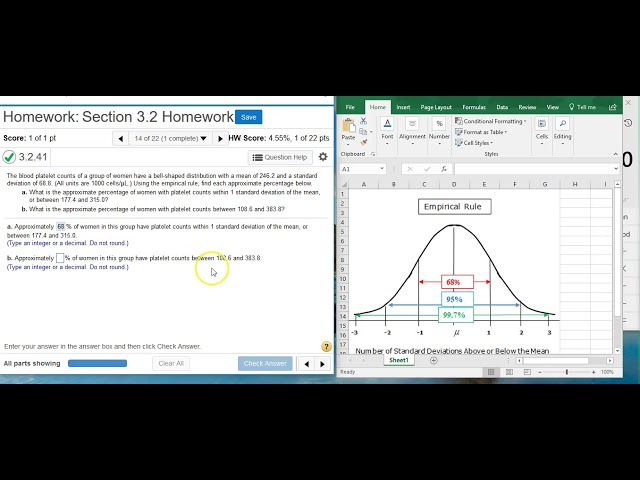This screenshot has width=640, height=480.
Task: Switch to the Insert ribbon tab
Action: pos(403,107)
